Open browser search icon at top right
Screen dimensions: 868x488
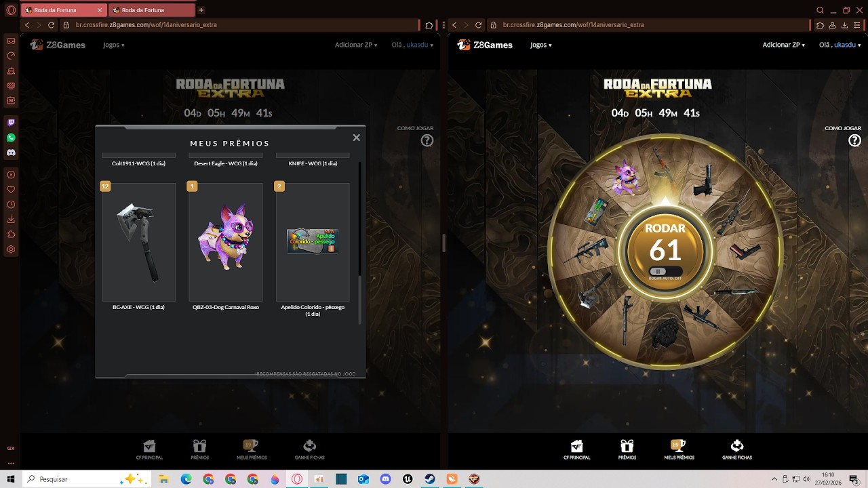point(820,10)
